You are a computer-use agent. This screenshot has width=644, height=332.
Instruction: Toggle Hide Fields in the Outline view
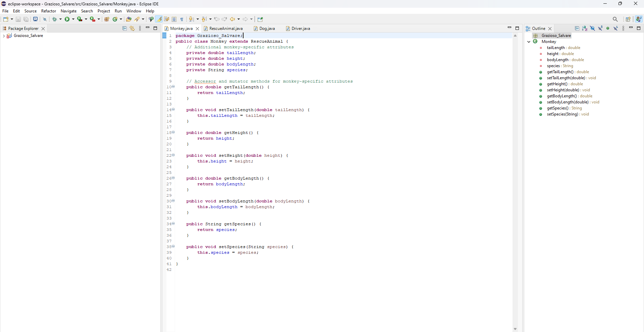coord(592,29)
